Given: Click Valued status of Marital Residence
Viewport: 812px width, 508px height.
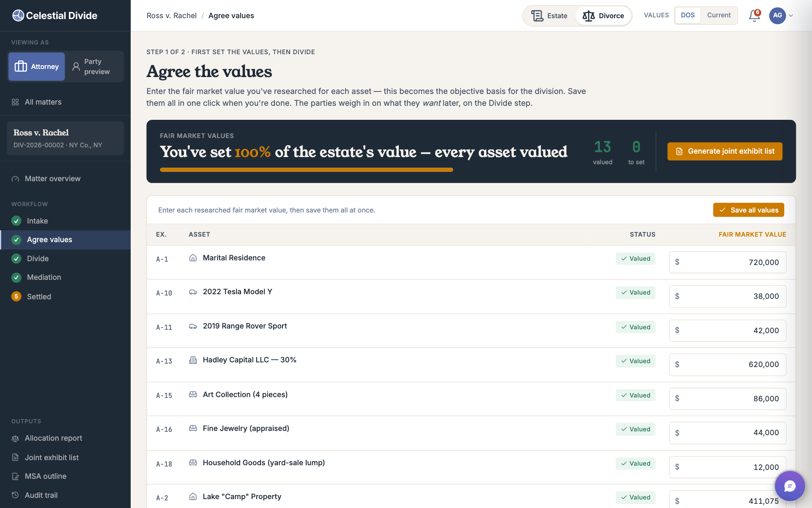Looking at the screenshot, I should 635,259.
